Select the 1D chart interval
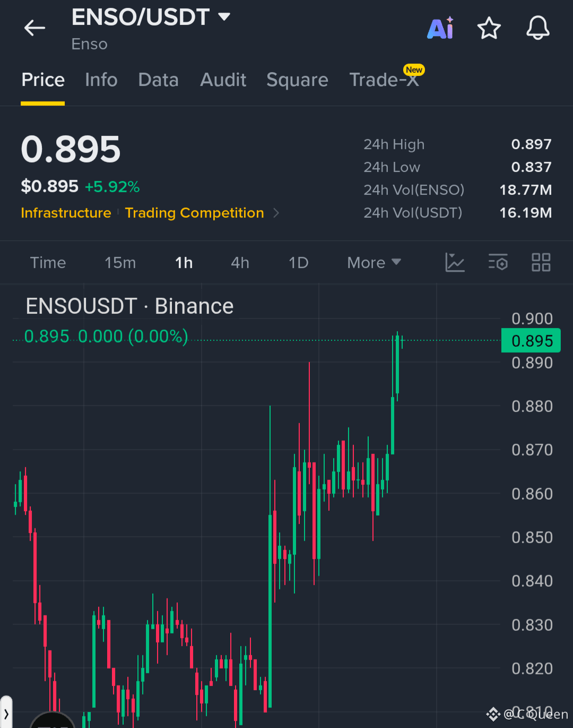The width and height of the screenshot is (573, 728). point(298,262)
